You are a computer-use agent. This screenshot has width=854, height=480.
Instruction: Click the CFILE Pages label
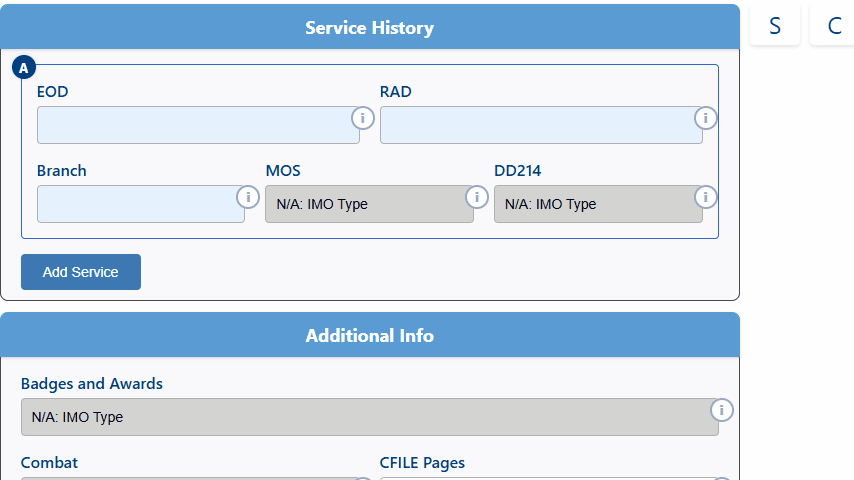coord(422,463)
